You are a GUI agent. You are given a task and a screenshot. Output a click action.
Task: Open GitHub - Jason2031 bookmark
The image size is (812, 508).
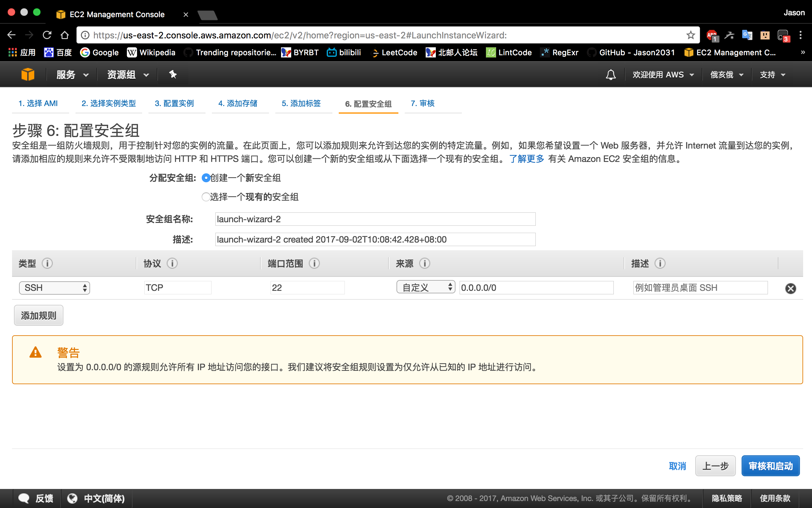coord(631,52)
